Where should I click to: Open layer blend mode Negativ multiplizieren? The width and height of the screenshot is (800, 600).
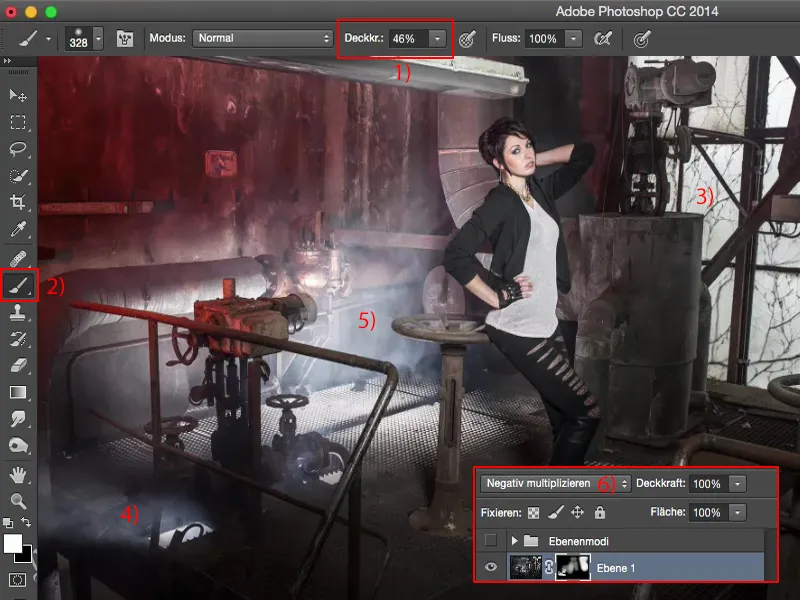click(556, 484)
